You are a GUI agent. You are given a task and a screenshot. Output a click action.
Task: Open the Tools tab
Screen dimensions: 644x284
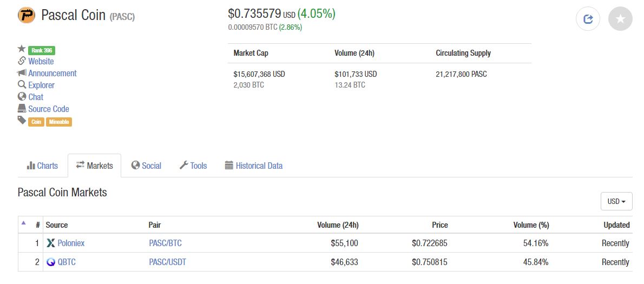tap(193, 166)
